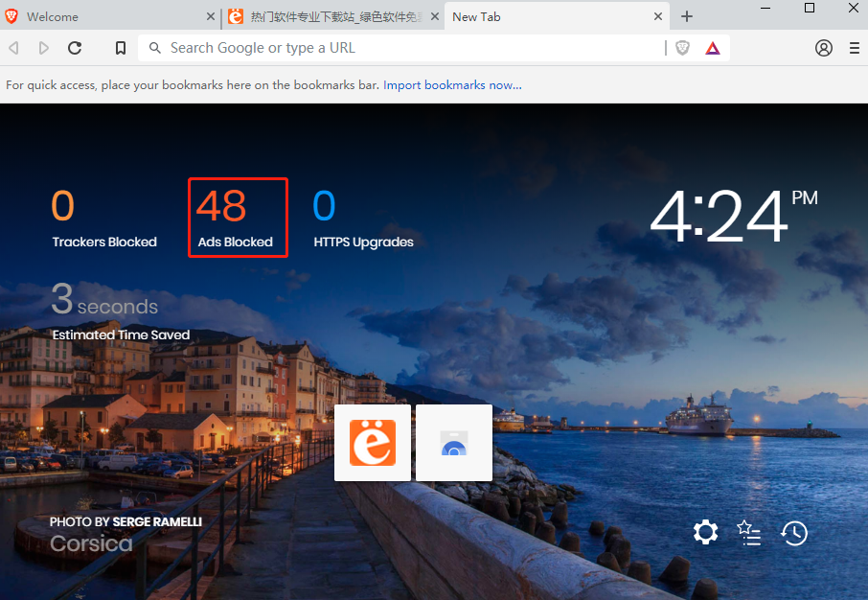868x600 pixels.
Task: Click Import bookmarks now link
Action: coord(452,84)
